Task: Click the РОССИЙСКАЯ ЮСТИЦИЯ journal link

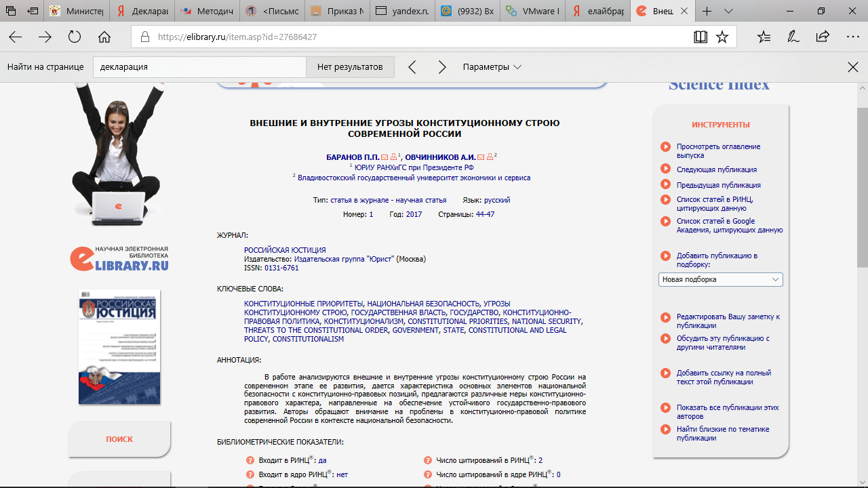Action: (285, 250)
